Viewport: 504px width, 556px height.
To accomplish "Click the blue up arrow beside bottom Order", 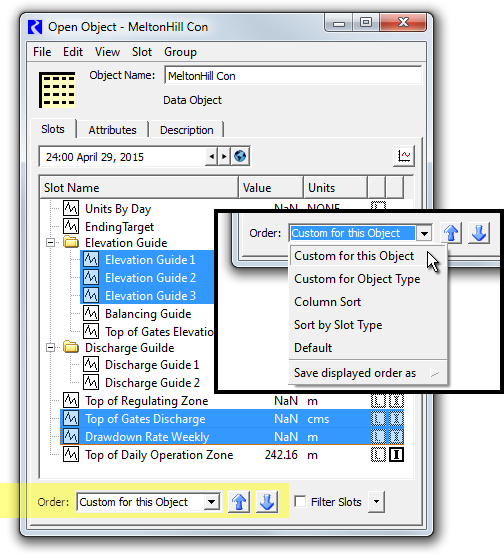I will [x=239, y=502].
